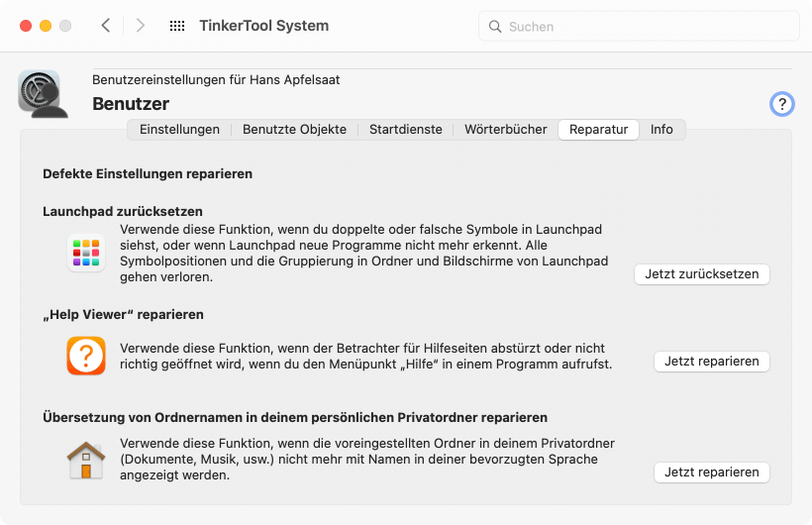812x525 pixels.
Task: Switch to the Benutzte Objekte tab
Action: click(x=295, y=130)
